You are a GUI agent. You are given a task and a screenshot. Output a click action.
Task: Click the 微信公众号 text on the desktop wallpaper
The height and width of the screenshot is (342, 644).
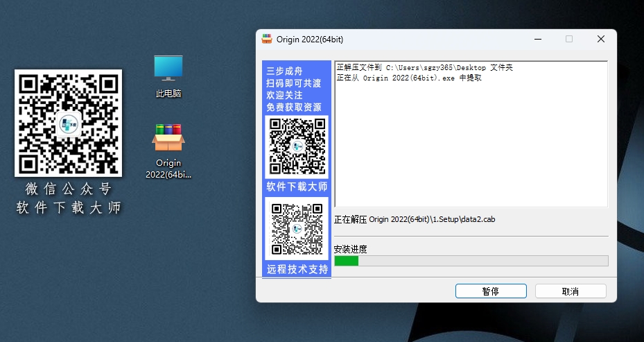pyautogui.click(x=68, y=189)
